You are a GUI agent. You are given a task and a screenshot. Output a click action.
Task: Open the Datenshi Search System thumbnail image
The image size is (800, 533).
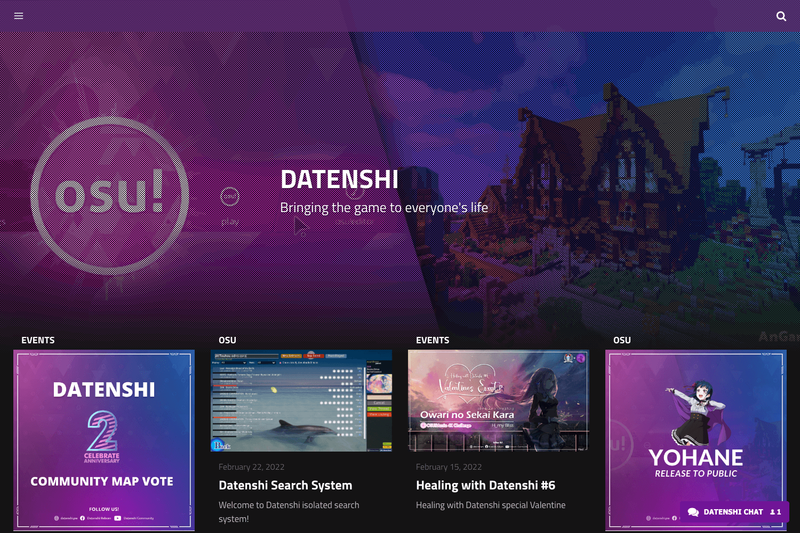(301, 400)
